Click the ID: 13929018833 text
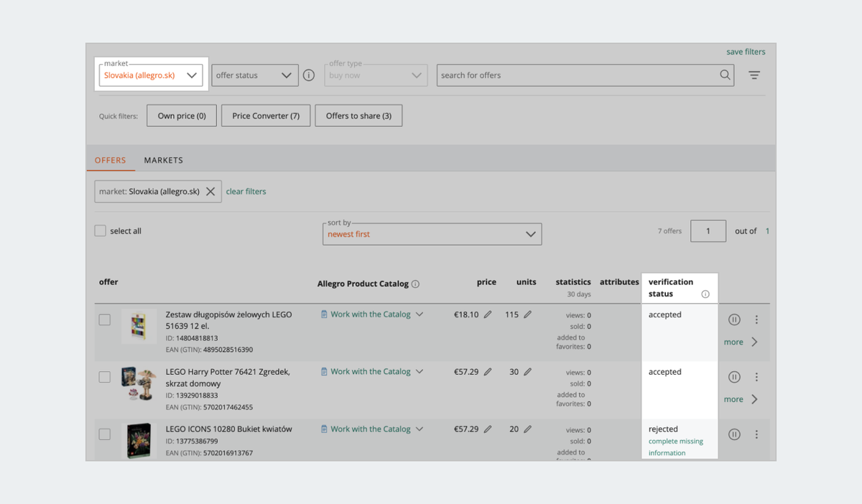The width and height of the screenshot is (862, 504). coord(192,396)
